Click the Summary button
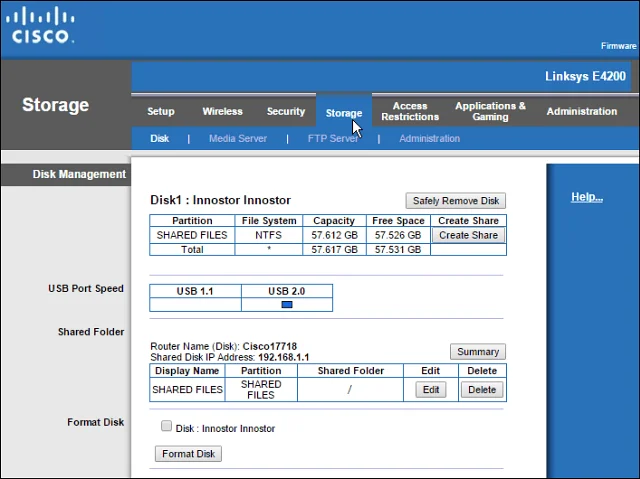 478,352
